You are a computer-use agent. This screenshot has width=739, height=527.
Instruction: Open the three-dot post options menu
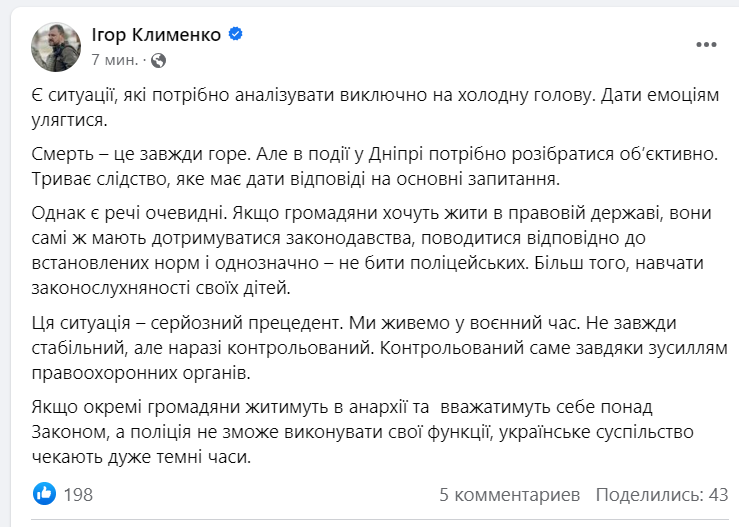[706, 45]
